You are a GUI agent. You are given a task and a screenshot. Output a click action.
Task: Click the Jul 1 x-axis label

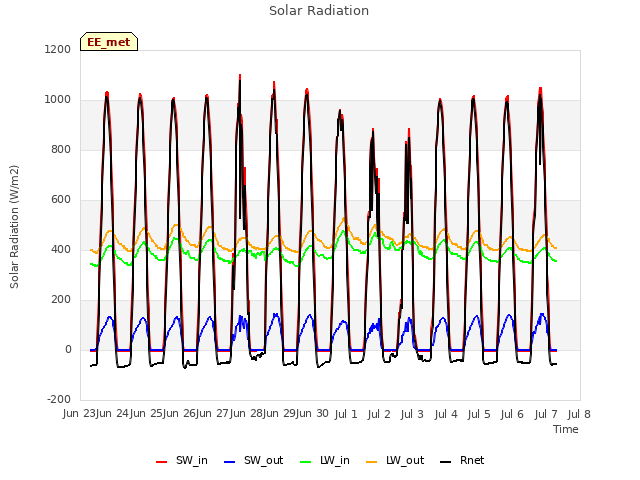346,415
